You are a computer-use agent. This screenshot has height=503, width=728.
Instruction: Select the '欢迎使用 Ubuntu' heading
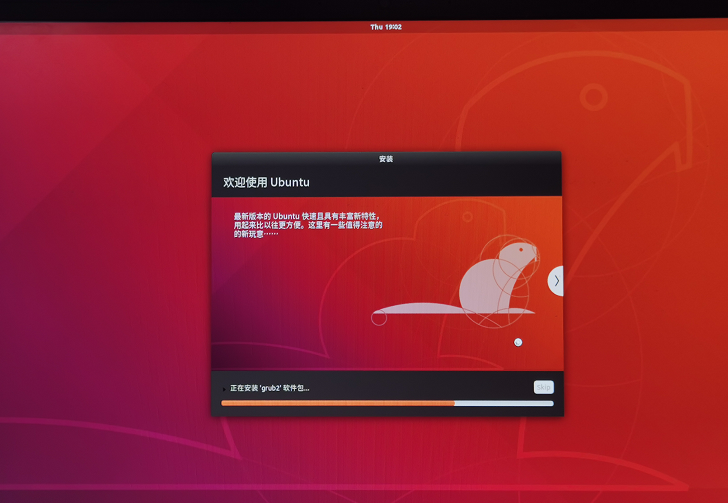(x=266, y=182)
